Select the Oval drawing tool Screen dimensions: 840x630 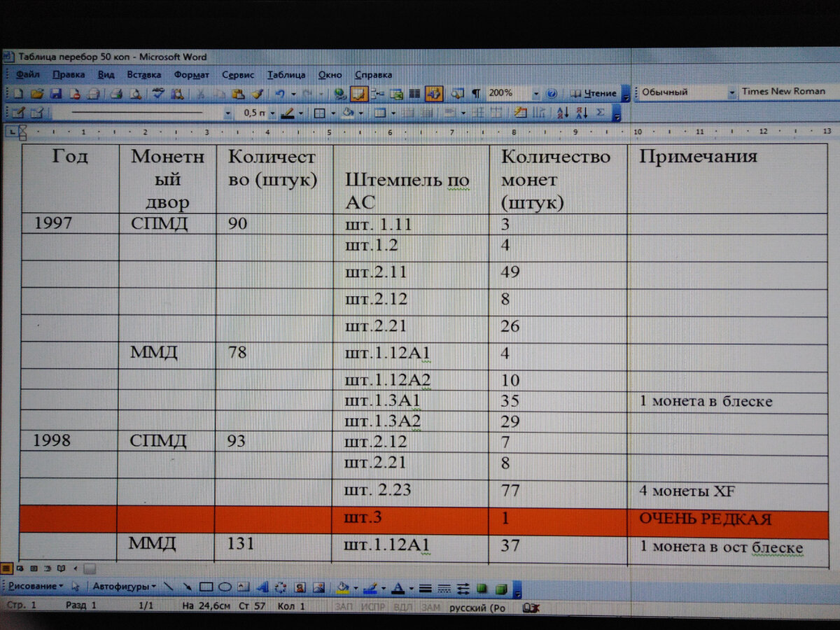pos(225,587)
